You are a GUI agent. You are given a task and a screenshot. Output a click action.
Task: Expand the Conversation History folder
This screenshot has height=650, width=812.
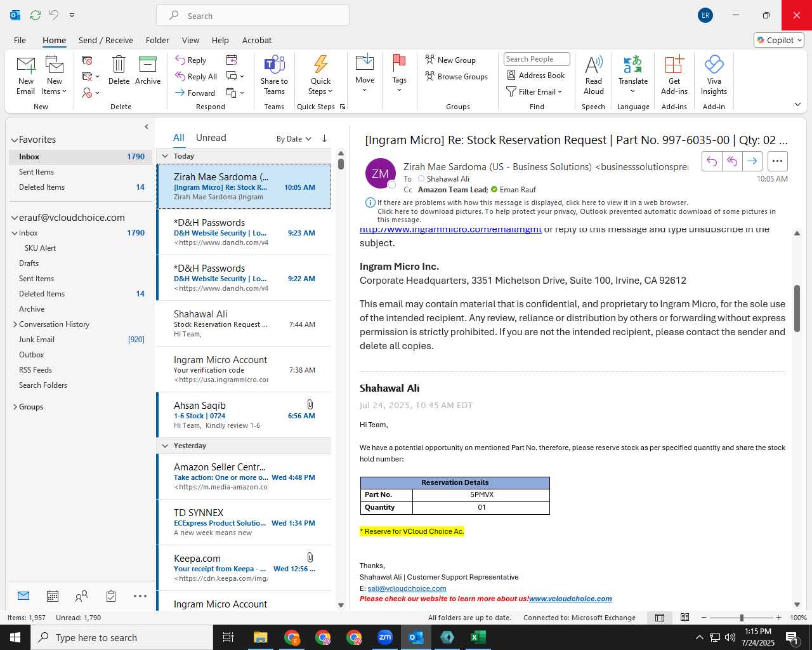click(15, 324)
